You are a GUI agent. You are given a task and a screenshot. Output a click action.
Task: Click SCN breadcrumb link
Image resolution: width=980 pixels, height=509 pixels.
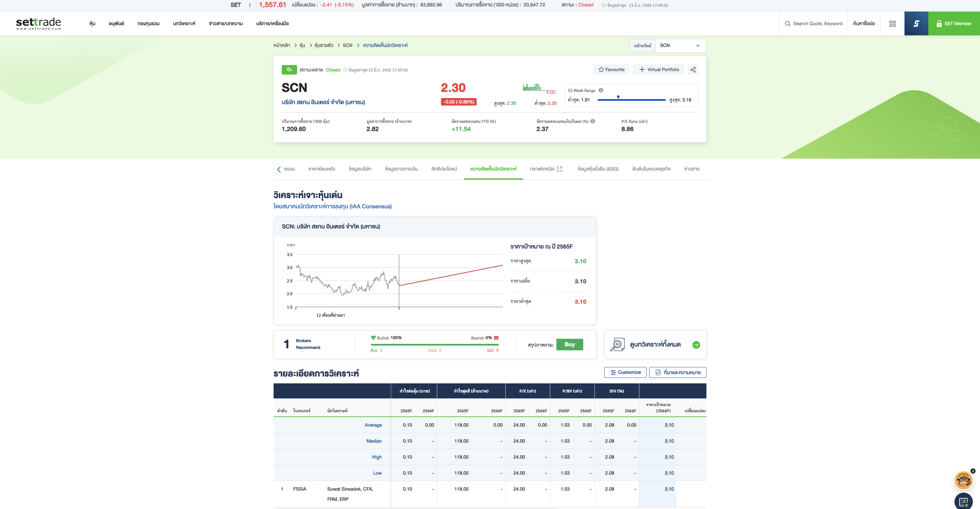pyautogui.click(x=347, y=45)
